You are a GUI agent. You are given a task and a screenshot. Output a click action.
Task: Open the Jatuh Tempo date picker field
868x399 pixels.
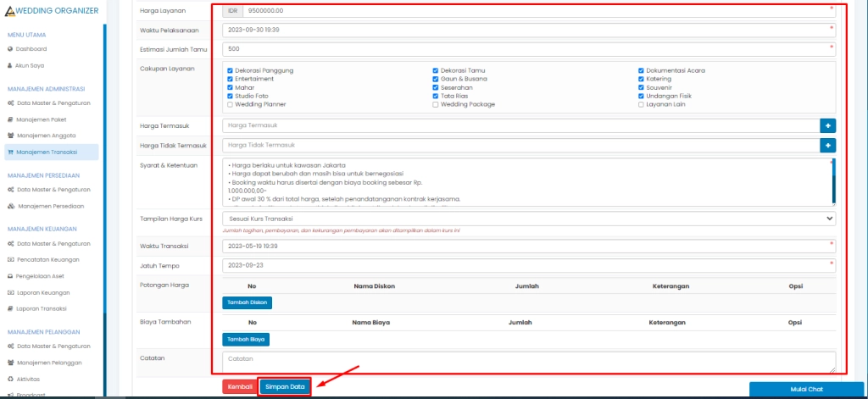click(x=526, y=264)
